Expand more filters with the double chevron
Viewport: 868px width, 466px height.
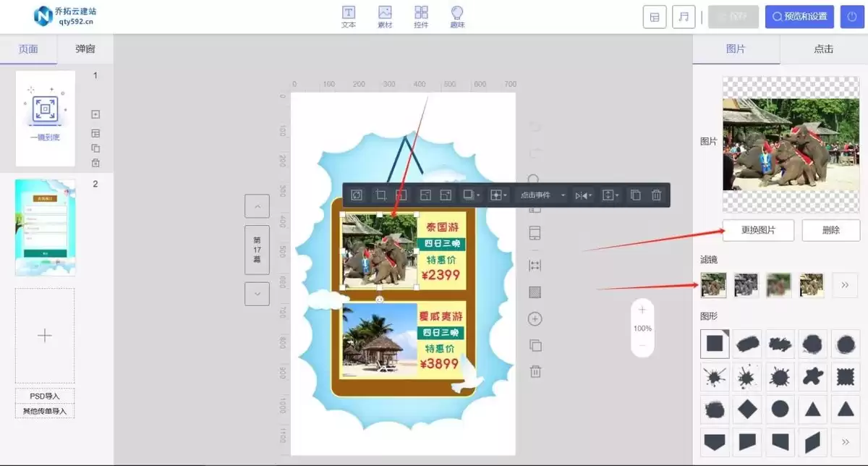[845, 285]
